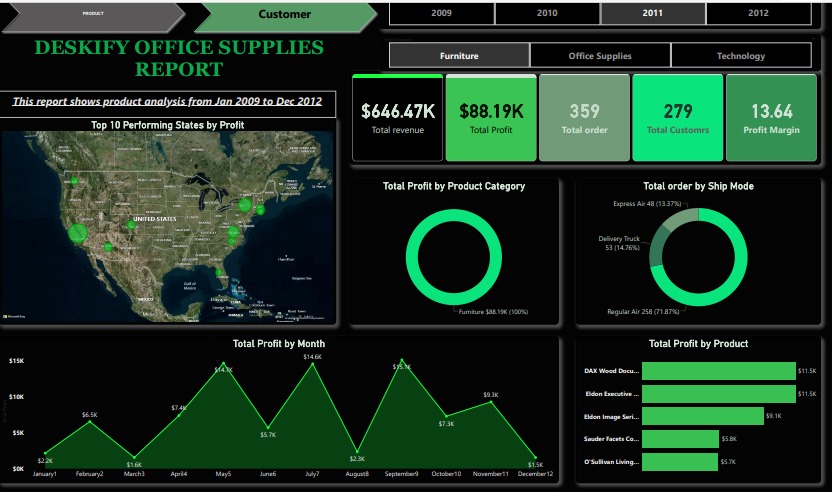Select the O'Sullivan Living... product bar

point(680,462)
